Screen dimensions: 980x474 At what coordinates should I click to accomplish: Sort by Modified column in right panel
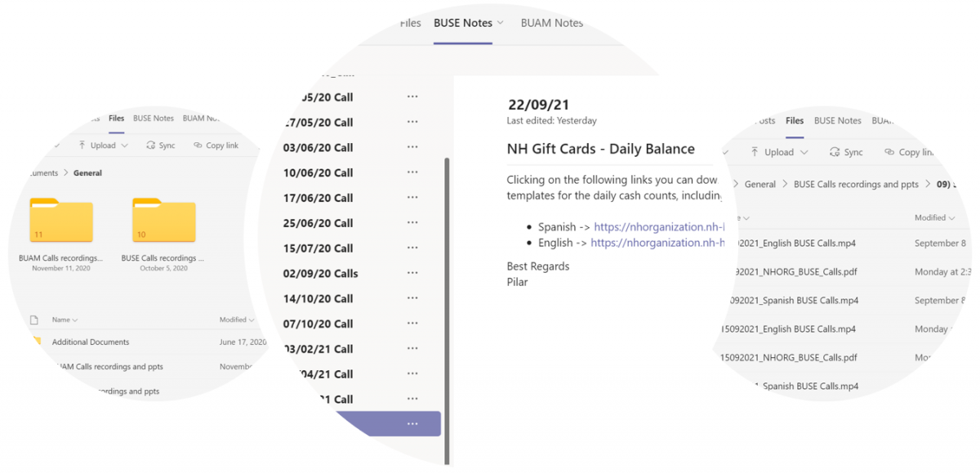(934, 217)
